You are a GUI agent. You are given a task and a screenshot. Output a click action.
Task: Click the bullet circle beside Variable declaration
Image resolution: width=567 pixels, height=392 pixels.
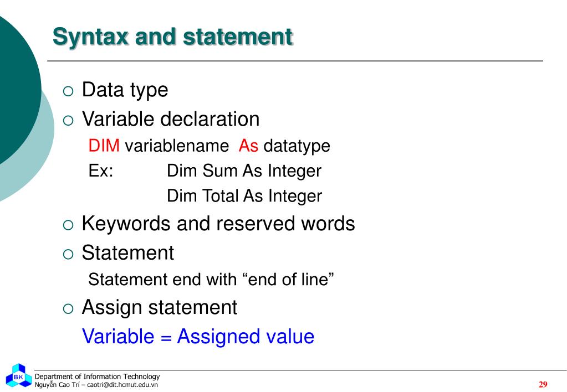pyautogui.click(x=68, y=120)
